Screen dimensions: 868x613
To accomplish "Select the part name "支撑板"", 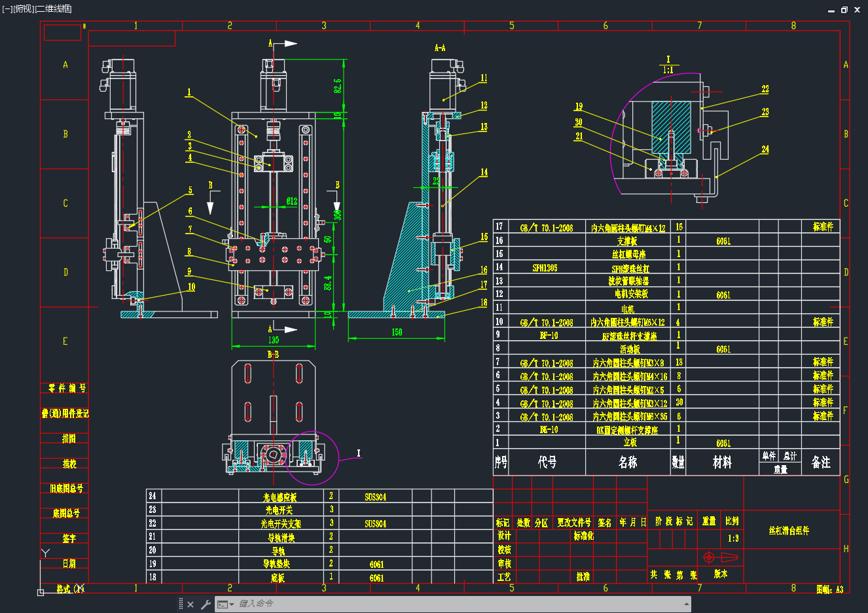I will point(626,241).
